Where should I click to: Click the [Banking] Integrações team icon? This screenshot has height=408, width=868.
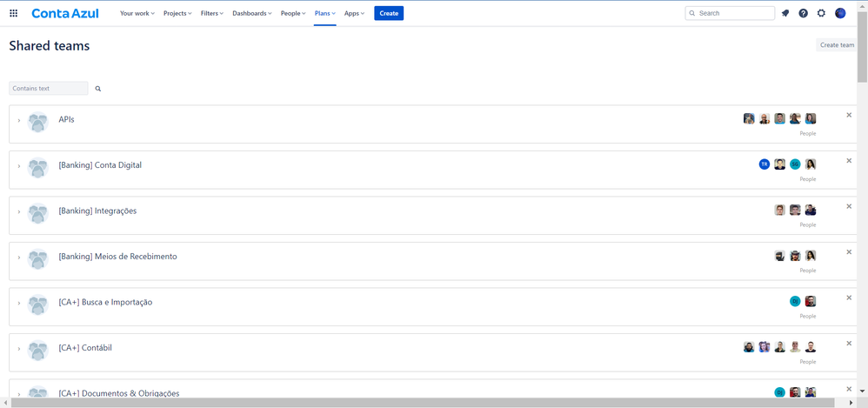click(x=38, y=213)
